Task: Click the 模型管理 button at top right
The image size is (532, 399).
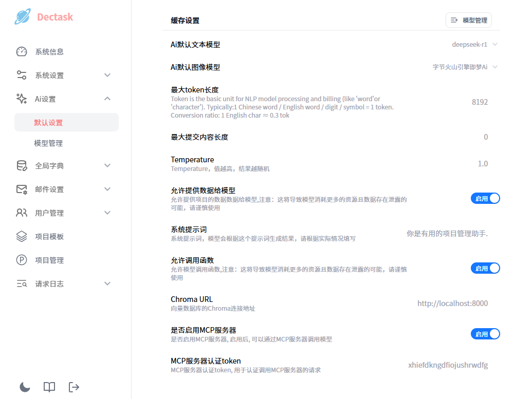Action: (468, 20)
